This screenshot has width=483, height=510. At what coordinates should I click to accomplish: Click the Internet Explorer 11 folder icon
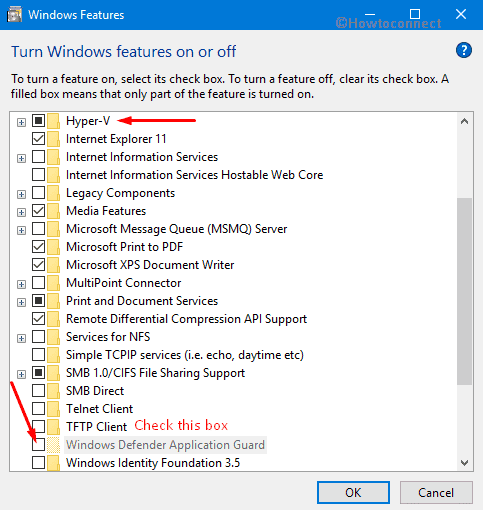click(53, 139)
